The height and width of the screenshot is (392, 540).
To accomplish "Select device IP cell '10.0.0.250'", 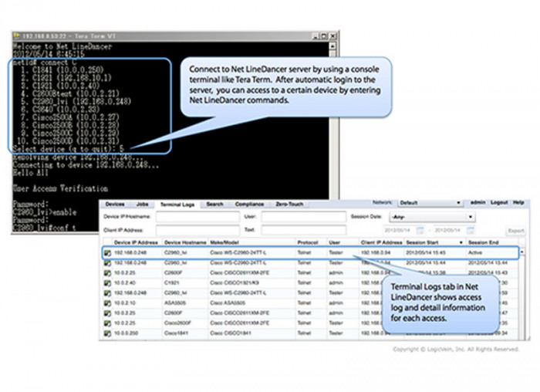I will (126, 333).
